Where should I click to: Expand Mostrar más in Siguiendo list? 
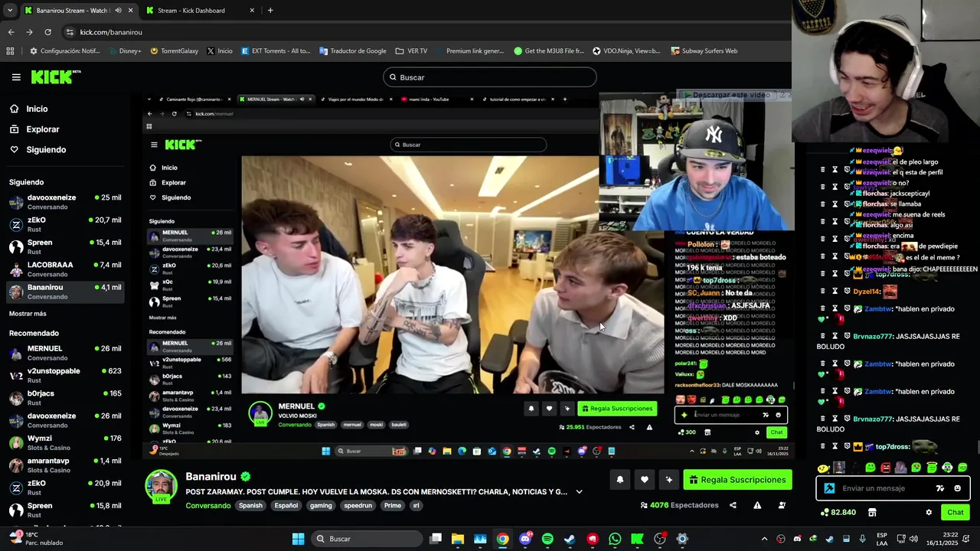(x=28, y=314)
